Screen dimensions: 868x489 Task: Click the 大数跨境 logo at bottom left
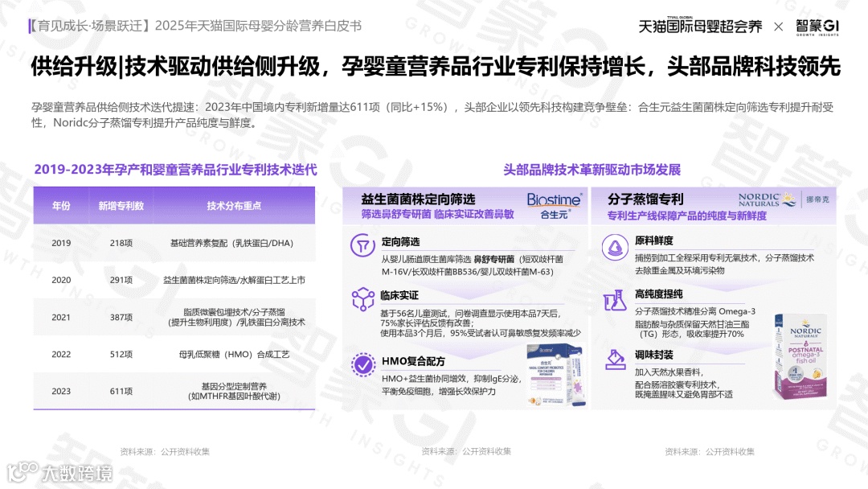pos(59,472)
